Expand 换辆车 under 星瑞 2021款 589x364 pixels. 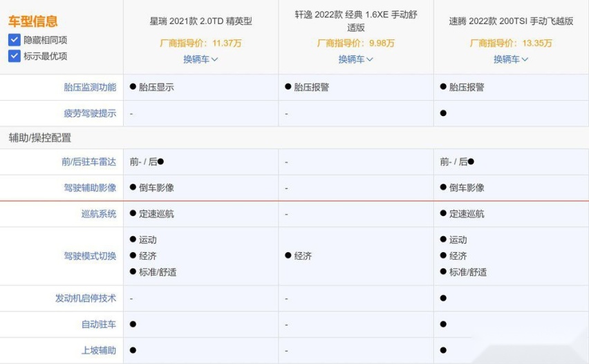tap(200, 59)
